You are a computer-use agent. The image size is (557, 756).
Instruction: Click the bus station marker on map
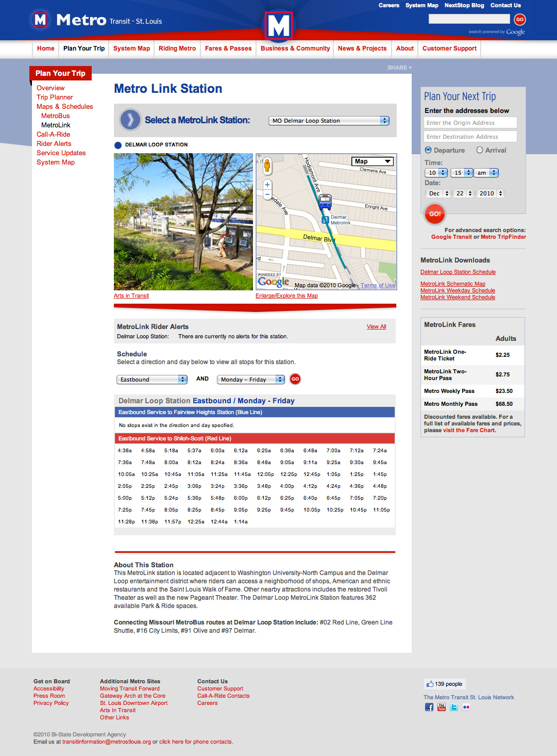point(325,202)
